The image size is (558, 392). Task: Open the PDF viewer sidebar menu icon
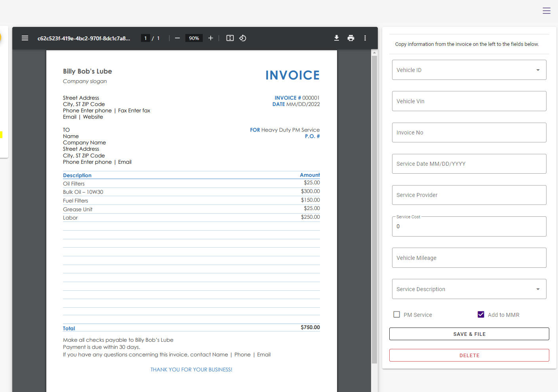pyautogui.click(x=25, y=38)
